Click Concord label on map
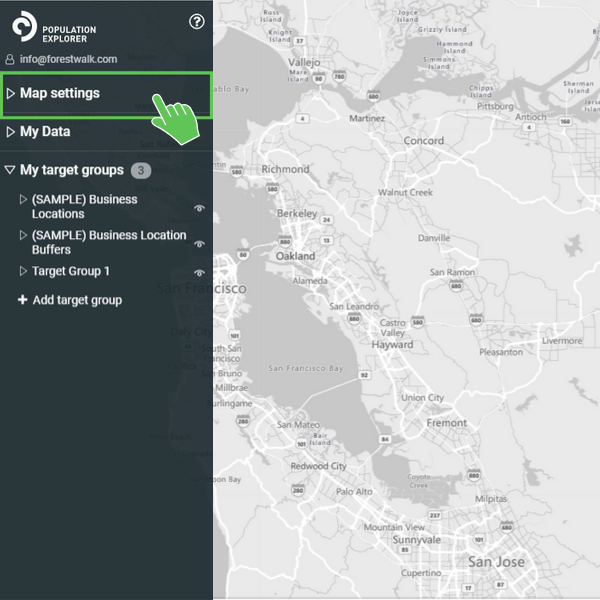Viewport: 600px width, 600px height. [424, 141]
